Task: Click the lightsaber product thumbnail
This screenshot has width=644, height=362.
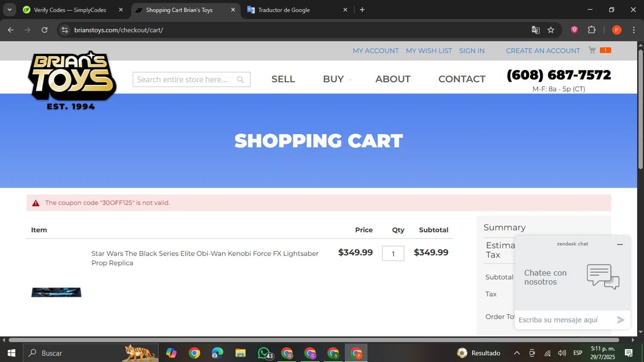Action: [56, 292]
